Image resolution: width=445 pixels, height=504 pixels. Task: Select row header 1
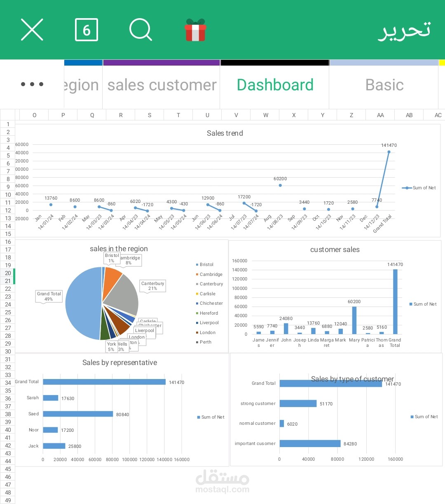[x=8, y=124]
